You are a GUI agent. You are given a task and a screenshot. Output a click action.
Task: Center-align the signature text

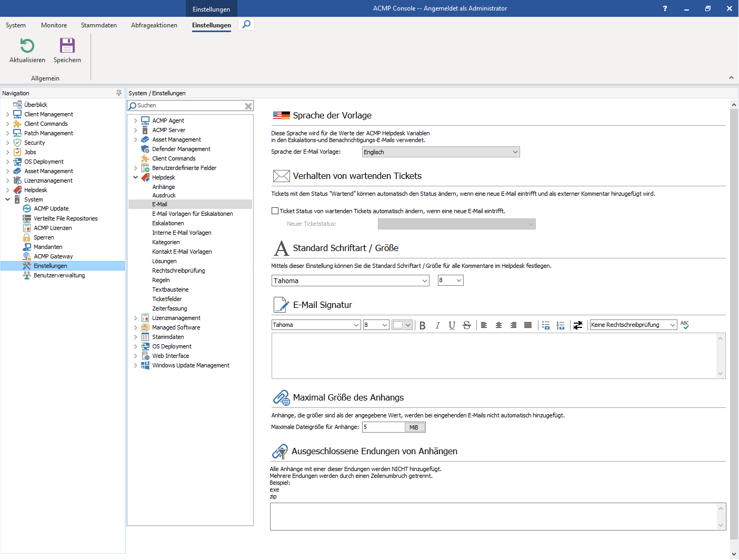coord(498,325)
